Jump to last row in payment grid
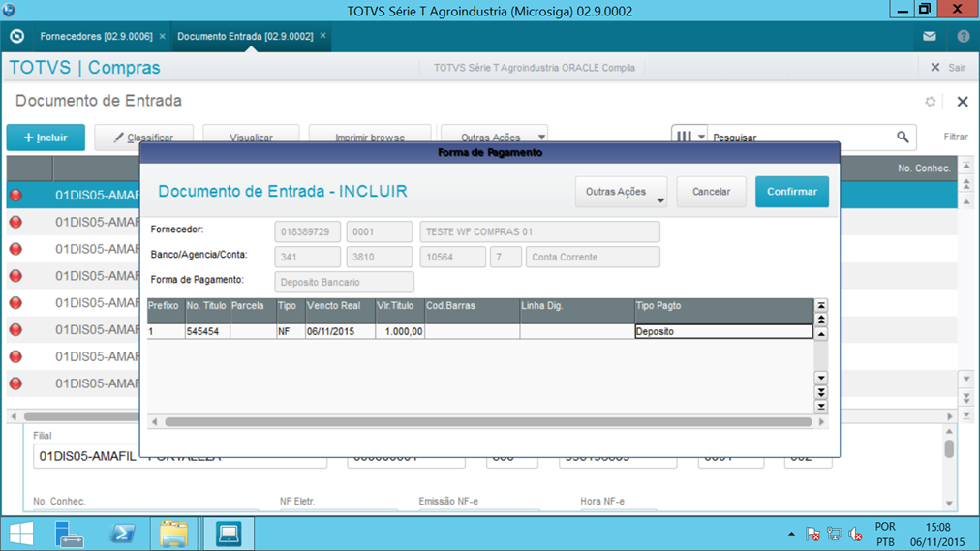This screenshot has width=980, height=551. 821,407
